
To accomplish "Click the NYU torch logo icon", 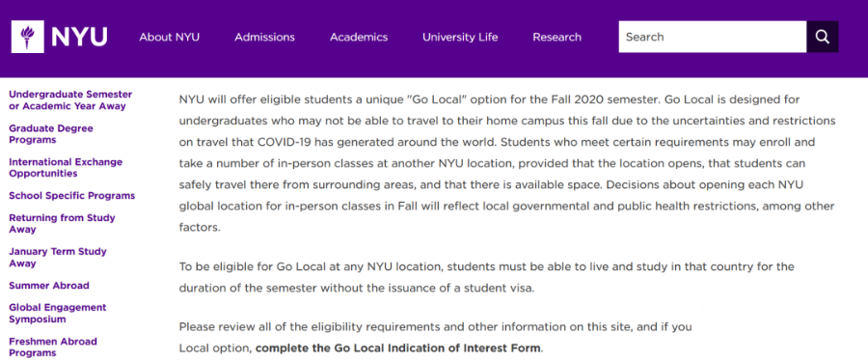I will [x=27, y=37].
